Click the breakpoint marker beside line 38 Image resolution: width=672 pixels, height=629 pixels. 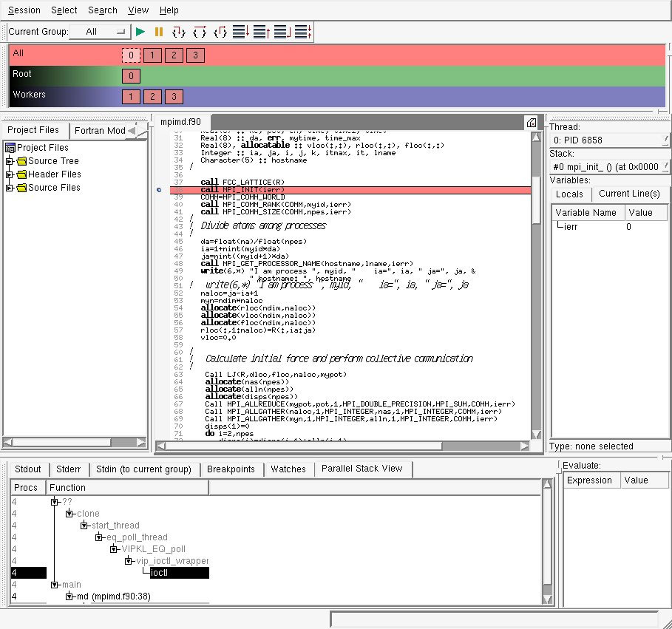pyautogui.click(x=159, y=190)
